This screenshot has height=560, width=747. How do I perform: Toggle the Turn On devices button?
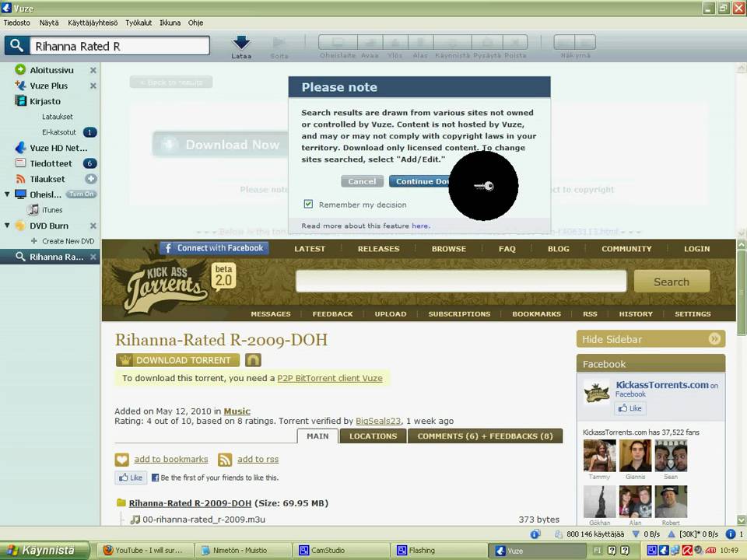82,194
